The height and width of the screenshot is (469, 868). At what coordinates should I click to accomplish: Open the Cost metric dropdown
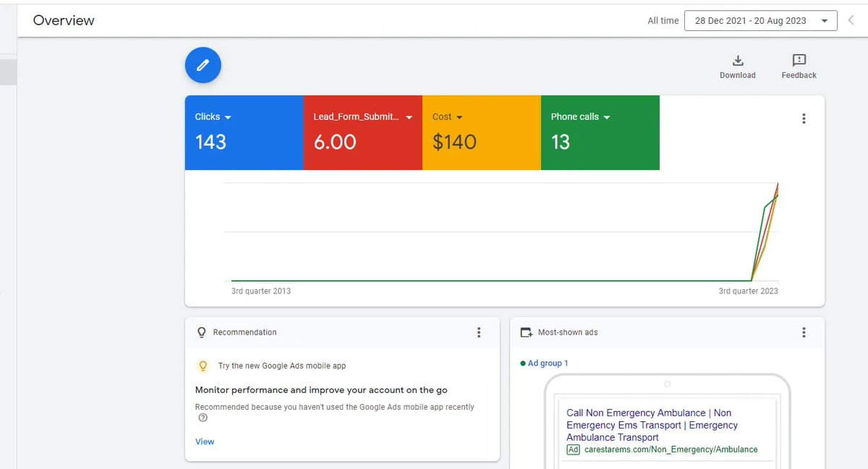459,116
